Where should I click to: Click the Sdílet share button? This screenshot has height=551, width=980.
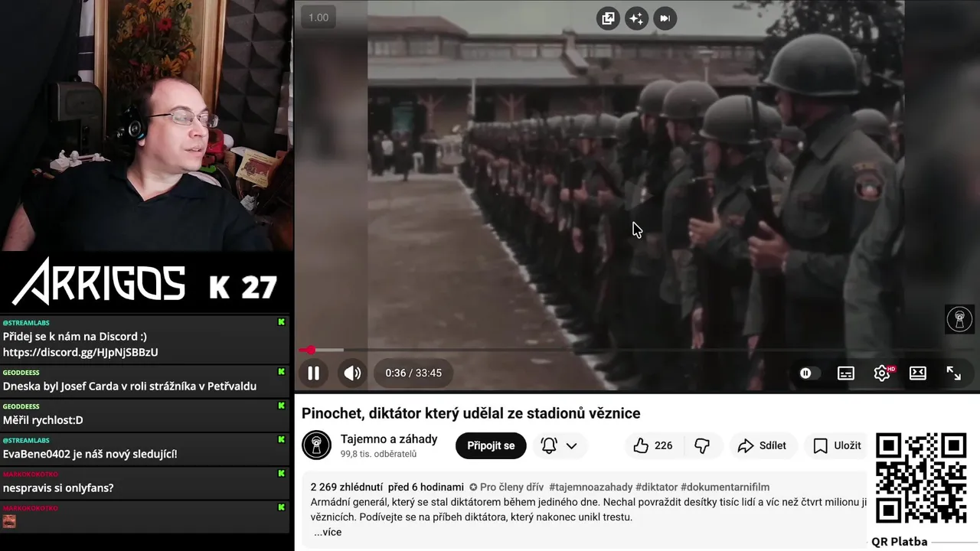pyautogui.click(x=762, y=445)
